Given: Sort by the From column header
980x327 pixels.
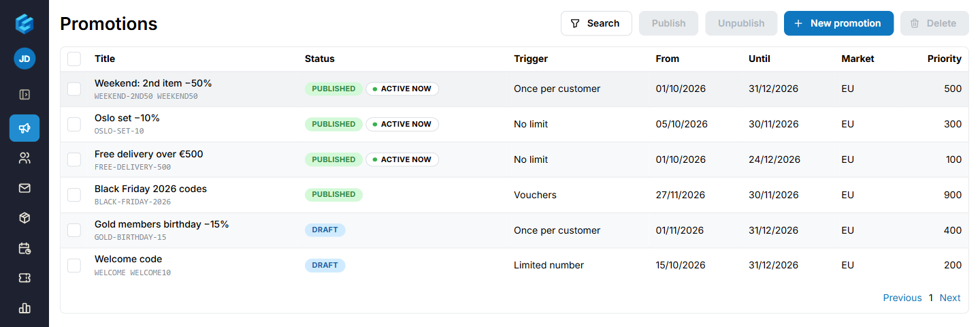Looking at the screenshot, I should point(668,59).
